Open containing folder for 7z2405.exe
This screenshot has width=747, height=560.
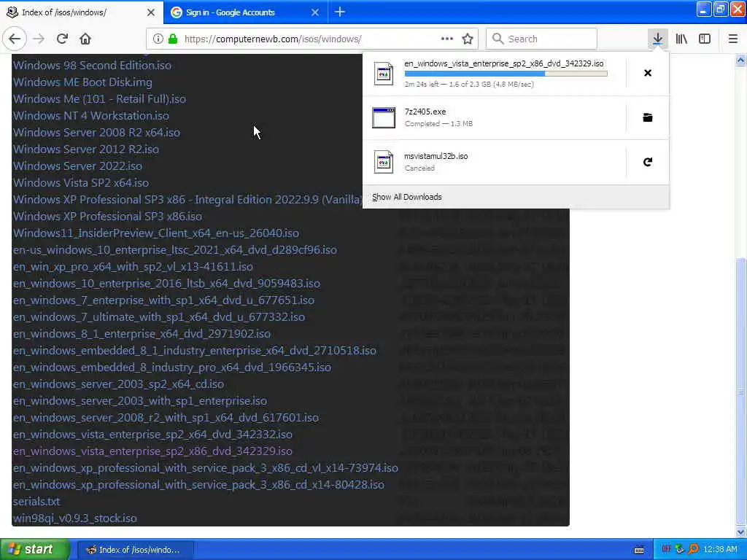tap(648, 117)
